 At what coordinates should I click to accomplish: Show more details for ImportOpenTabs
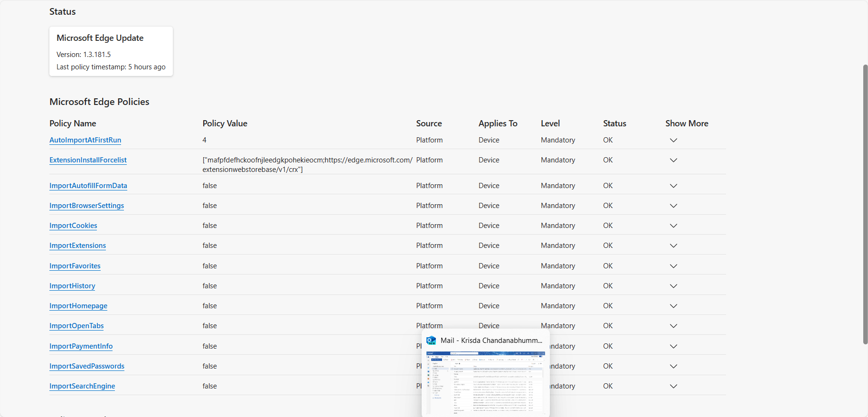673,326
